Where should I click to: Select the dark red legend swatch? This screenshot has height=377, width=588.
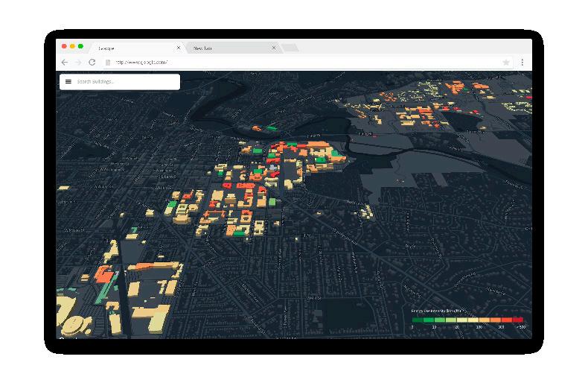[x=517, y=320]
